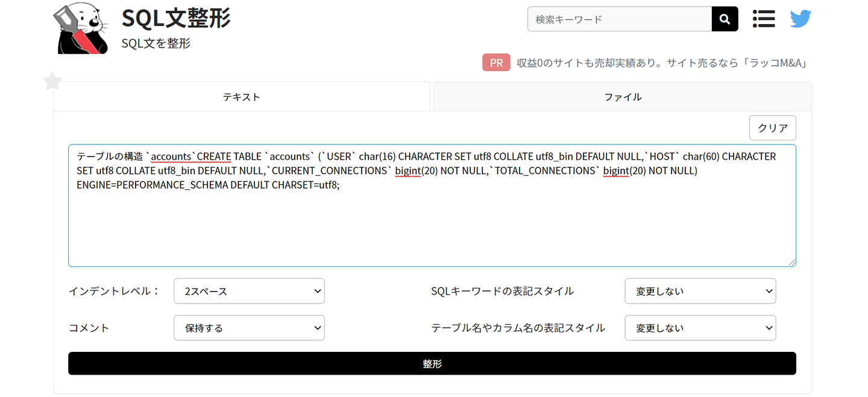Click the otter mascot logo
The width and height of the screenshot is (868, 397).
tap(83, 29)
